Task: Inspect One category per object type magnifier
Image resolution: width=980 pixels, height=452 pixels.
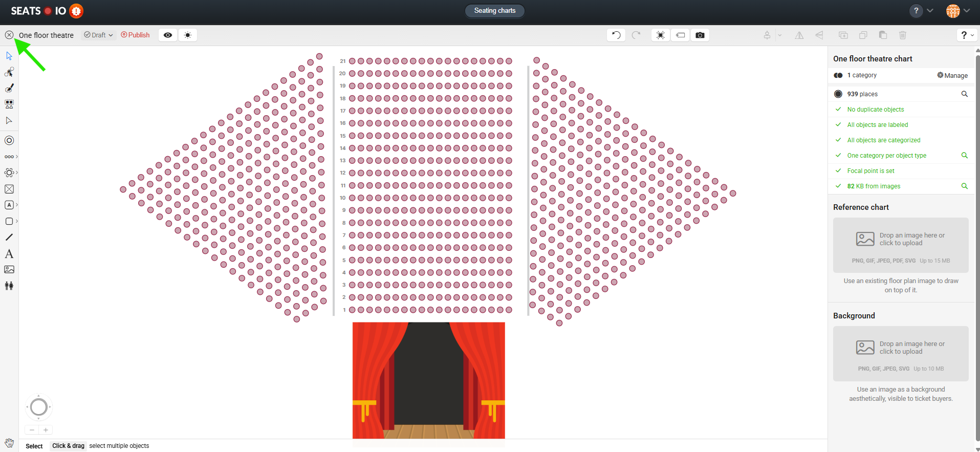Action: tap(965, 156)
